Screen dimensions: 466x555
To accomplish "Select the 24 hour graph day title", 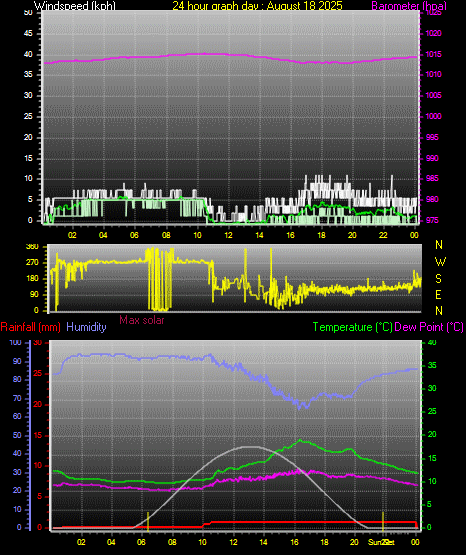I will pos(257,6).
